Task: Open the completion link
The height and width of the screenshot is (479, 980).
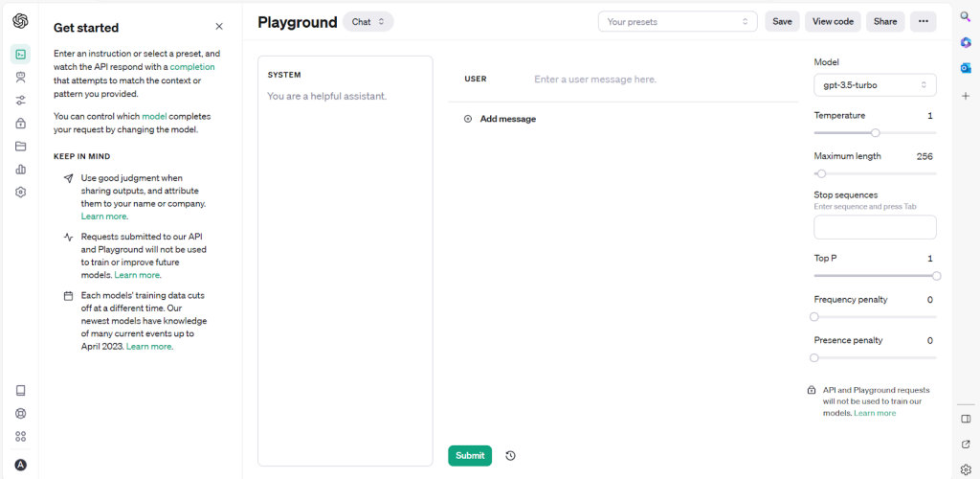Action: coord(192,67)
